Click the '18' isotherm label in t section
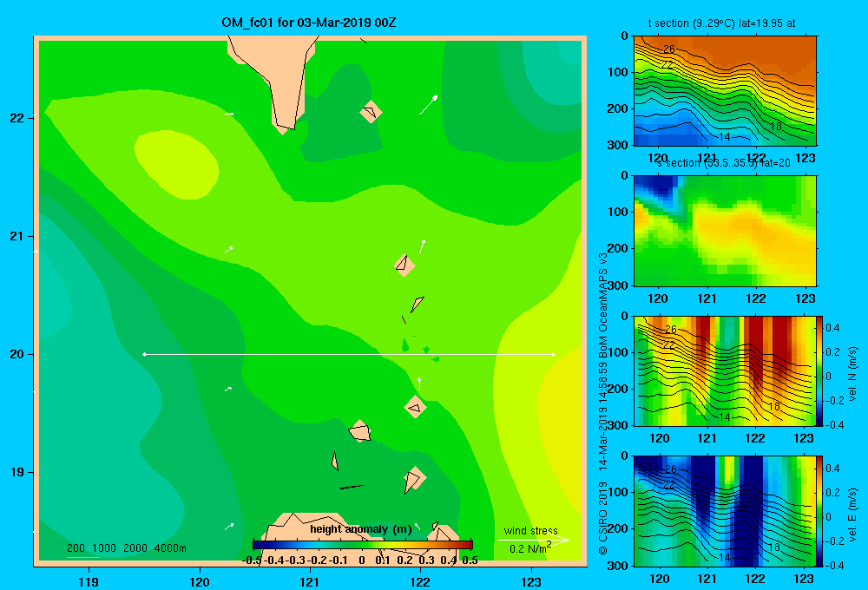Screen dimensions: 868x590 [x=776, y=126]
